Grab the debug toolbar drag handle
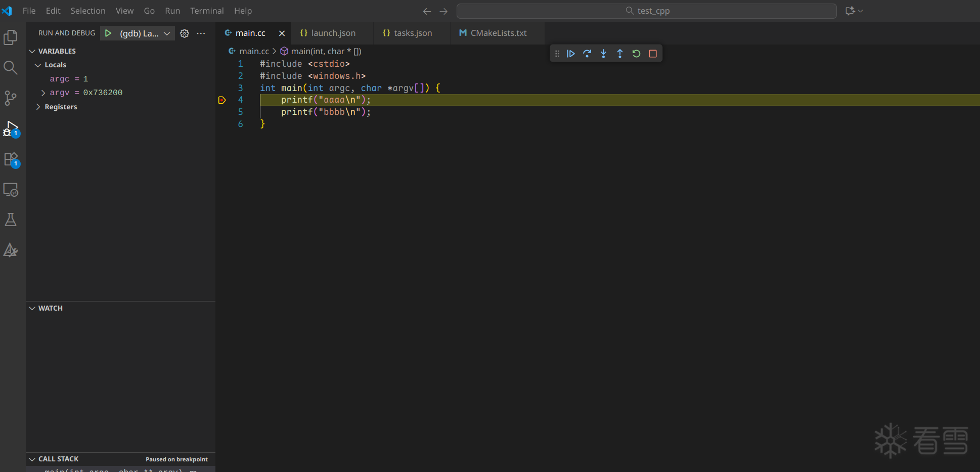This screenshot has width=980, height=472. [557, 54]
